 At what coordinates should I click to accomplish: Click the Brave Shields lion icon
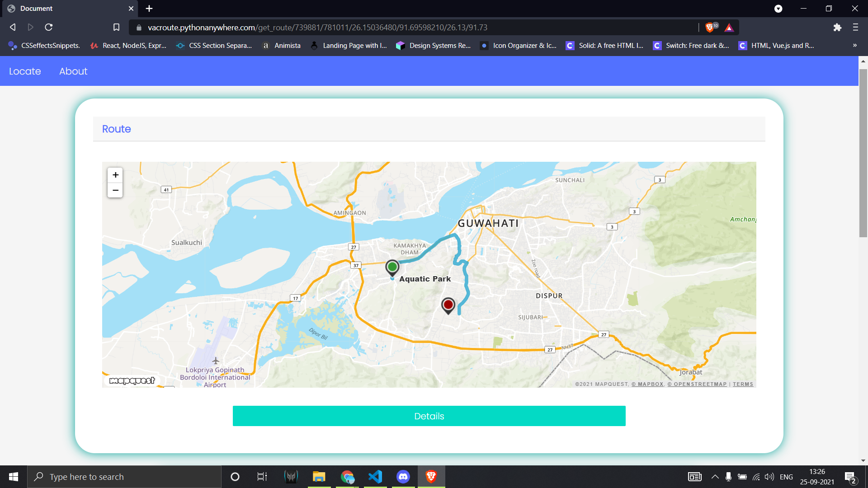[x=710, y=28]
